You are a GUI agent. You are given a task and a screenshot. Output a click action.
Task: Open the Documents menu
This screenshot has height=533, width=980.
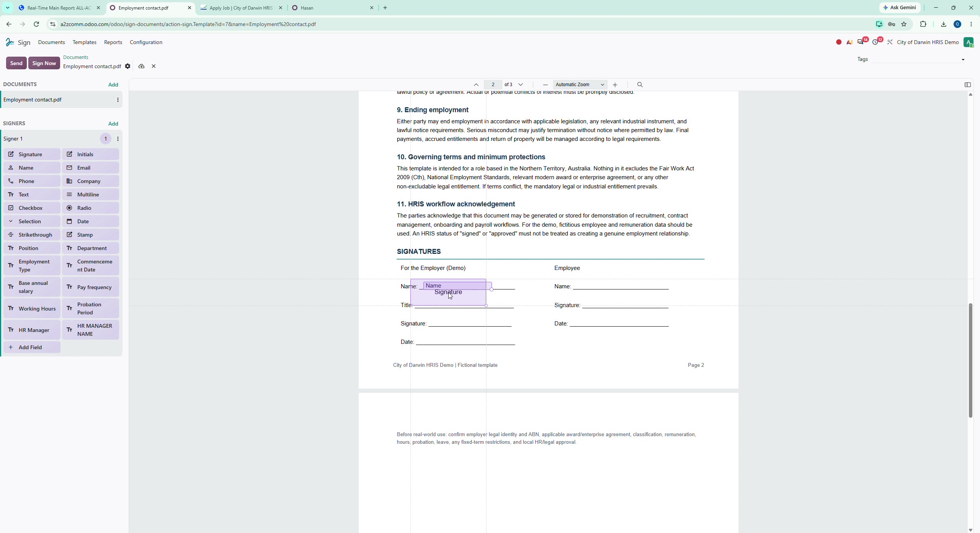click(x=52, y=42)
